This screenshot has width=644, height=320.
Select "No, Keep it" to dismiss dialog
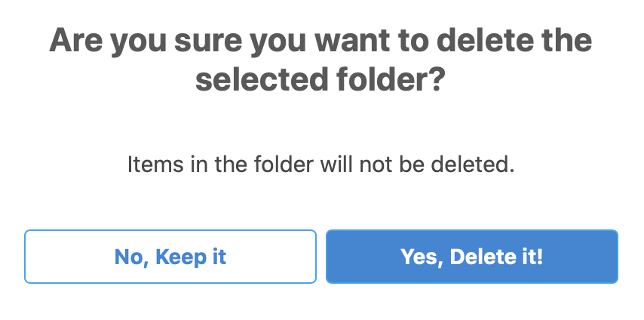click(170, 257)
